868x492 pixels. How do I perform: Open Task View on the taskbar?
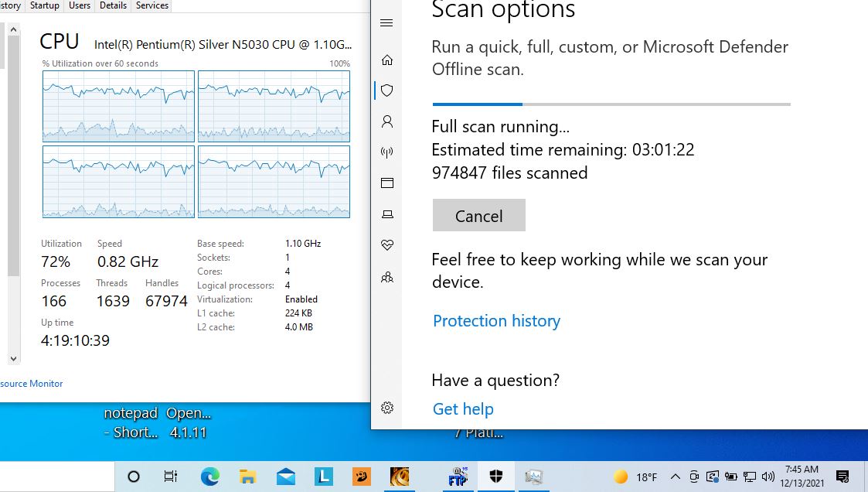click(171, 477)
